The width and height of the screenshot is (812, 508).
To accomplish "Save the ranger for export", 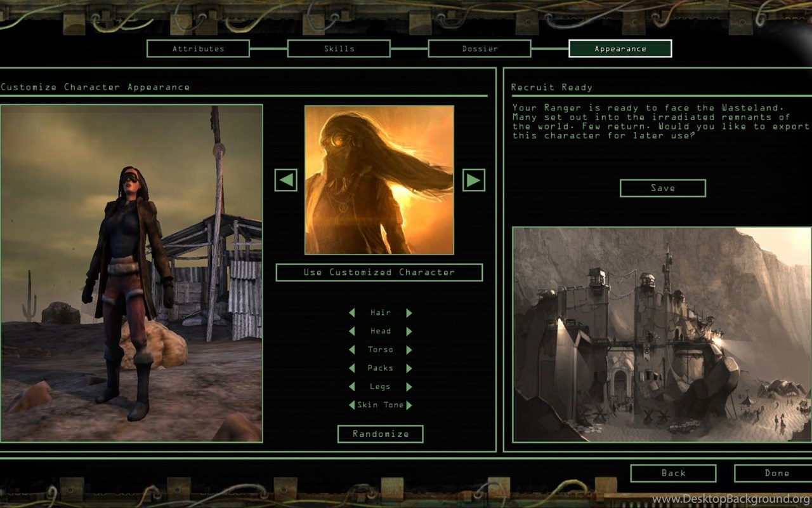I will (662, 188).
